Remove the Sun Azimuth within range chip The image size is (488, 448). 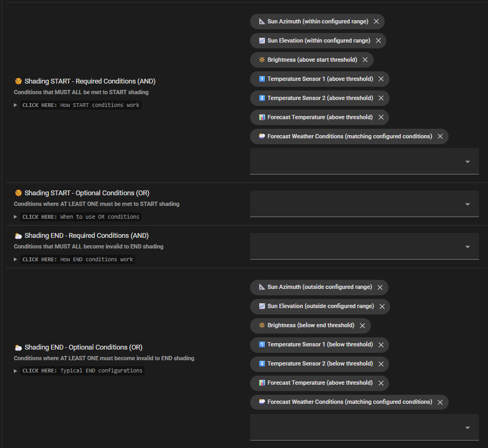pyautogui.click(x=376, y=22)
